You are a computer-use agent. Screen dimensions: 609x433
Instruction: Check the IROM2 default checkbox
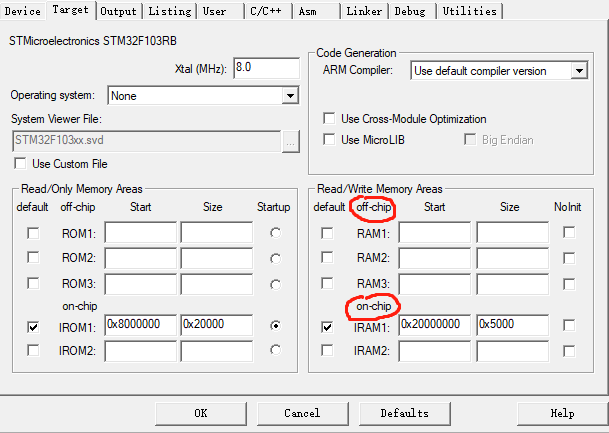click(33, 350)
